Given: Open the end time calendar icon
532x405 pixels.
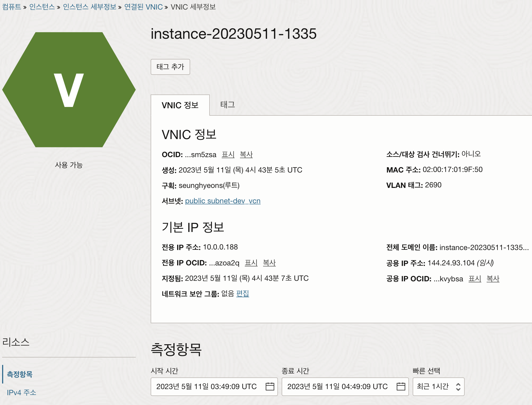Looking at the screenshot, I should tap(401, 386).
